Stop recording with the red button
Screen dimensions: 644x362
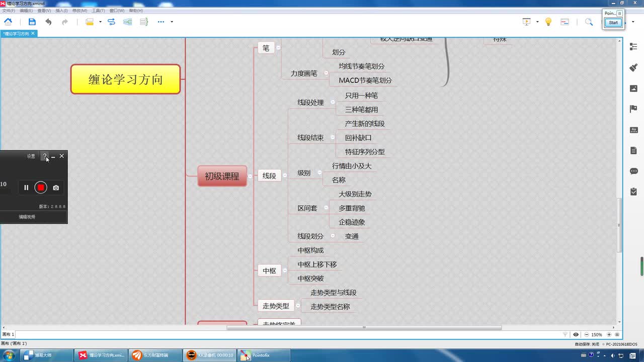(x=41, y=188)
